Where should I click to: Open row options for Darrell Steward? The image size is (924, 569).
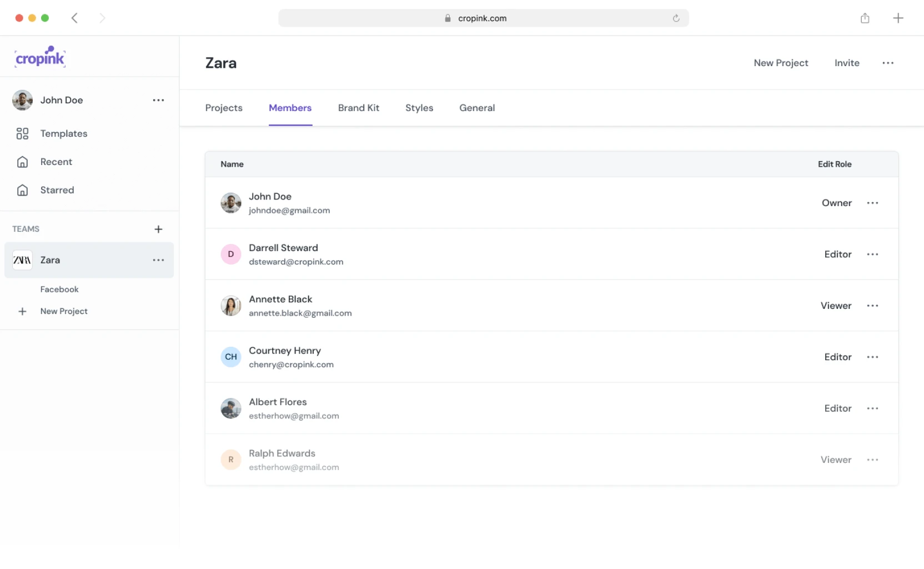pos(872,254)
